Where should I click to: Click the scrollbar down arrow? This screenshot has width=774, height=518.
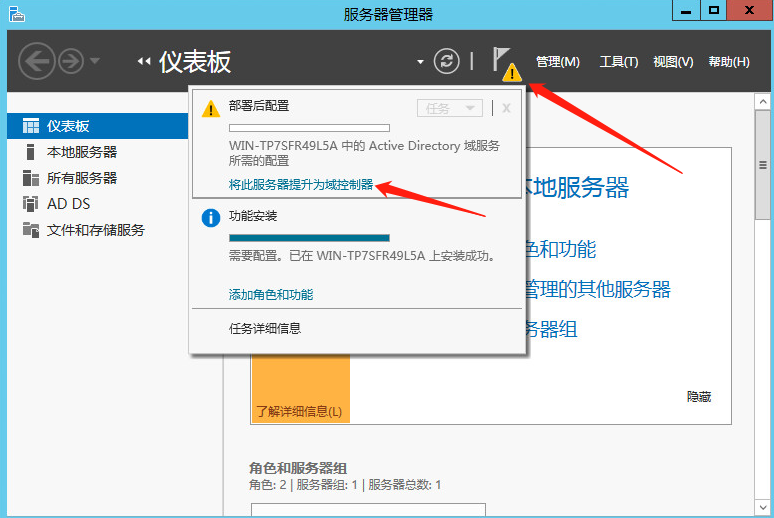click(x=763, y=507)
